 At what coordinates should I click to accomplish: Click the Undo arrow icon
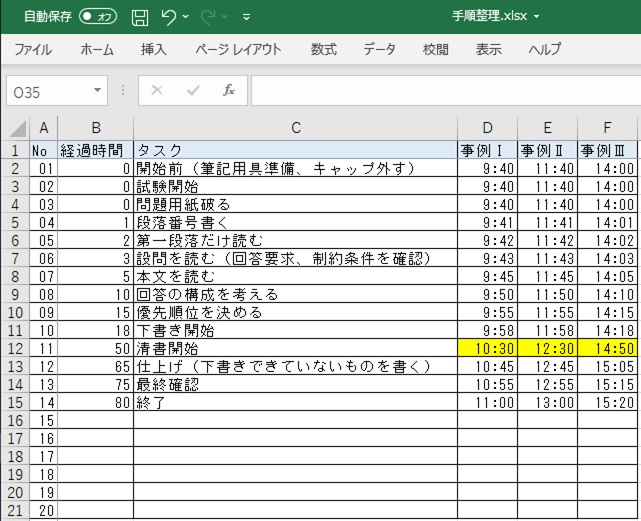coord(168,17)
